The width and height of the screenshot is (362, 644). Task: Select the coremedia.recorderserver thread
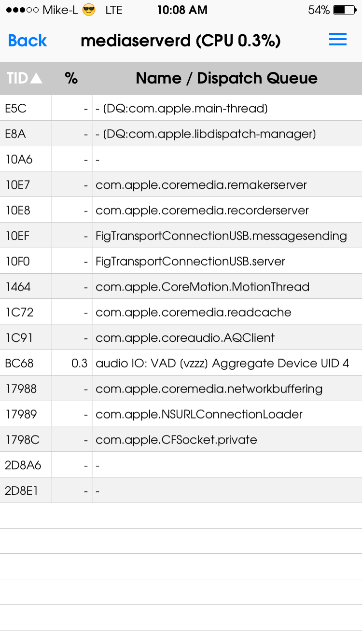click(x=181, y=210)
